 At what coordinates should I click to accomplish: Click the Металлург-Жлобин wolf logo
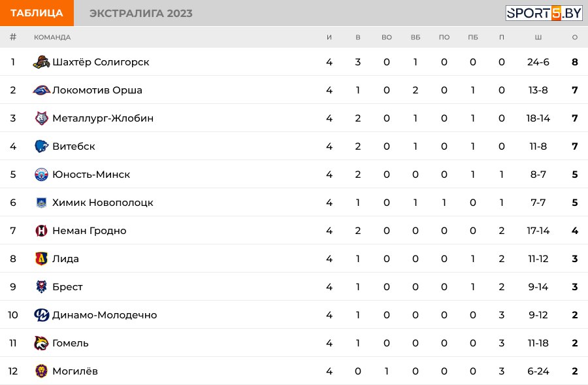(x=42, y=118)
